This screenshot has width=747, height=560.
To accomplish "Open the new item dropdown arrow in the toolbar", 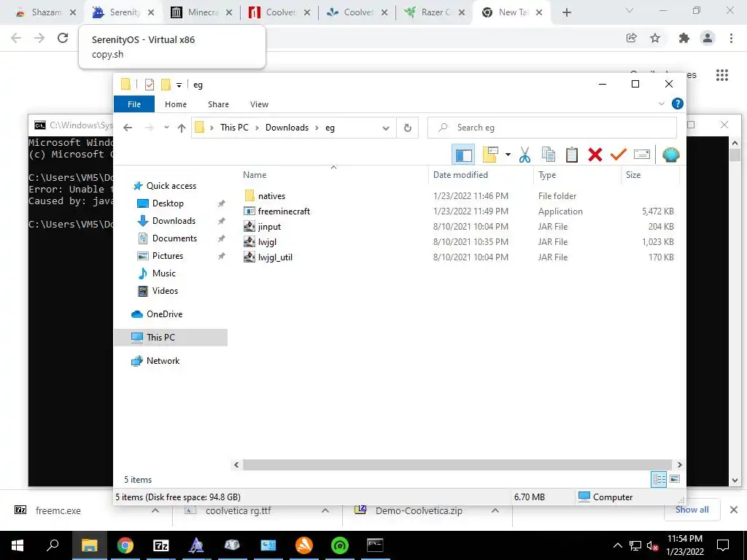I will click(x=508, y=155).
